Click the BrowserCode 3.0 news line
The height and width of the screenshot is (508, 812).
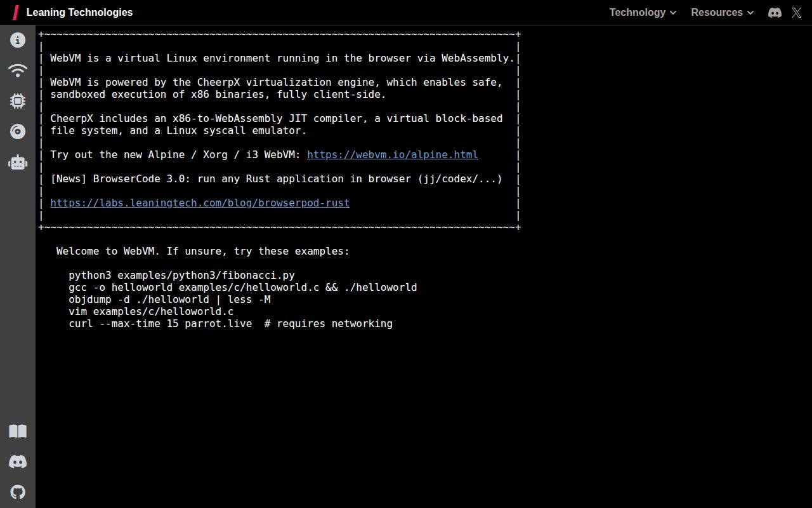point(277,178)
